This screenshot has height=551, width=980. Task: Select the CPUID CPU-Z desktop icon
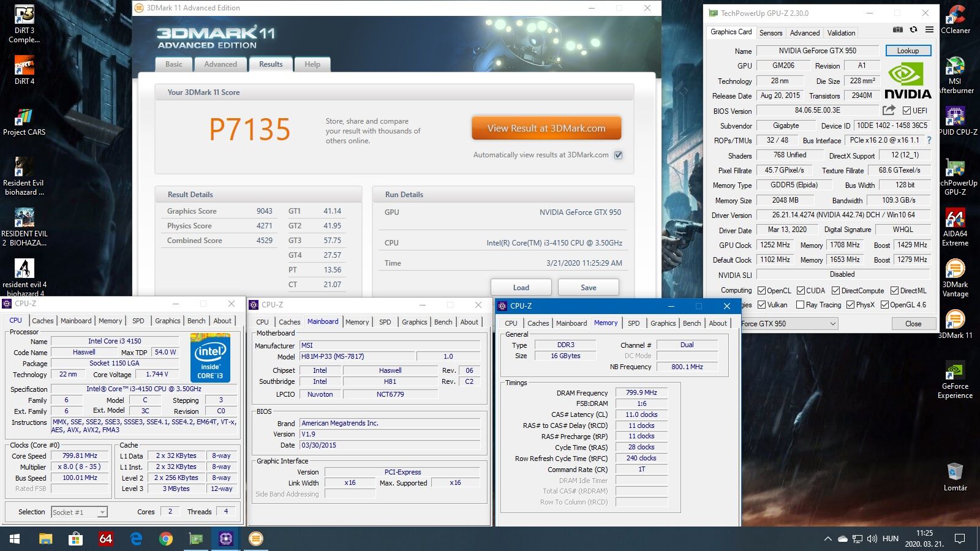956,121
